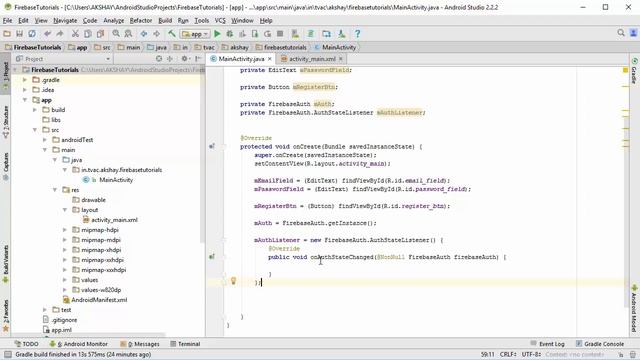Toggle the Favorites side panel
Screen dimensions: 640x360
[x=6, y=316]
